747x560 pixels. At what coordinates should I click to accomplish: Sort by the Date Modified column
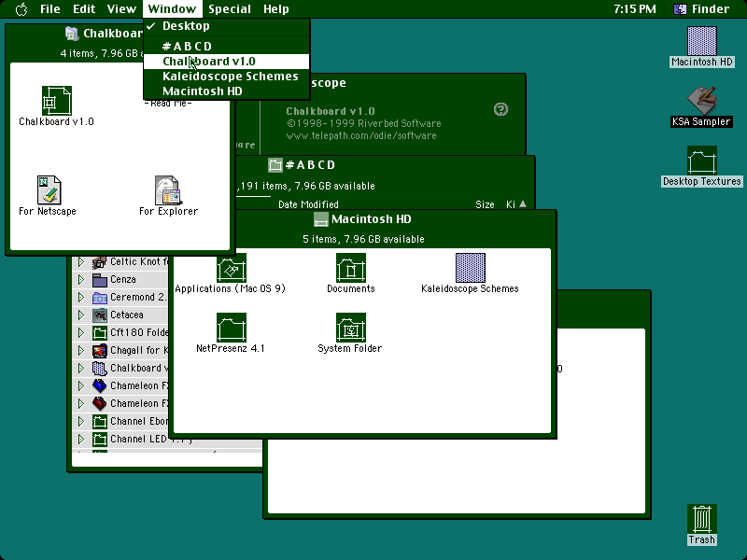308,204
